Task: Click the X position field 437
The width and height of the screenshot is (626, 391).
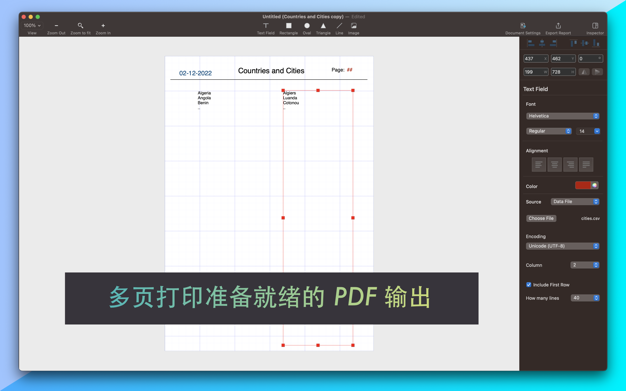Action: click(x=535, y=59)
